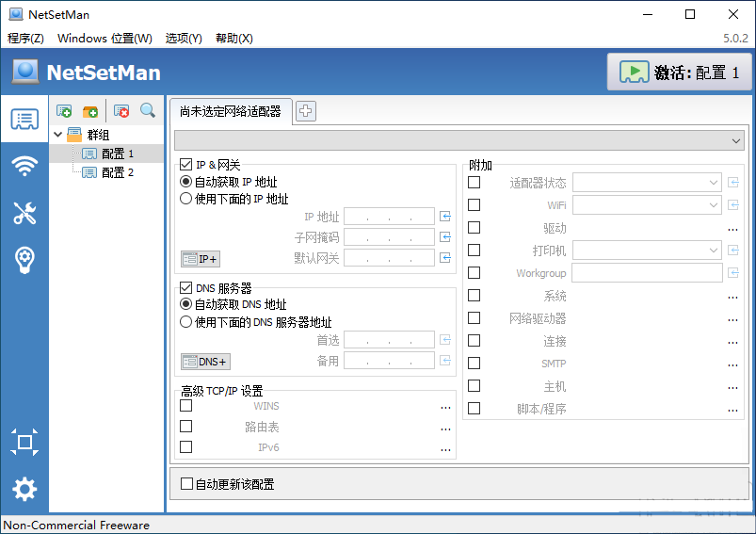
Task: Open the WiFi dropdown list
Action: (647, 205)
